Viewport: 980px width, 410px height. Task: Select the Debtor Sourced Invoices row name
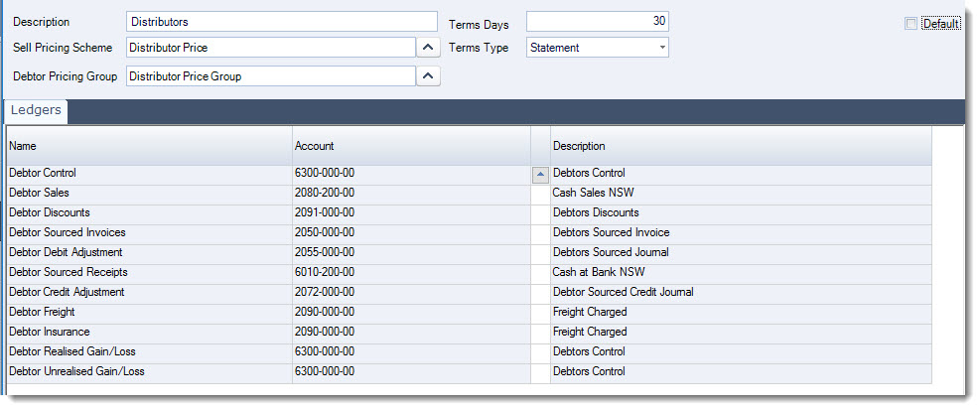coord(68,232)
